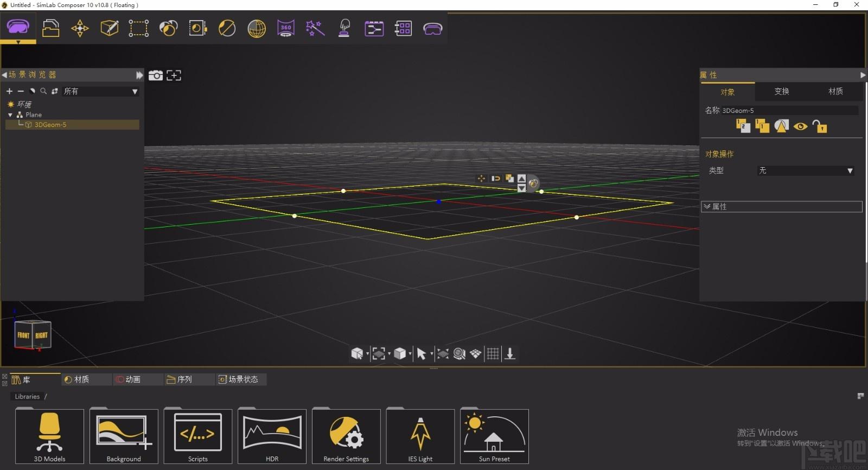Open the HDR library
This screenshot has width=868, height=470.
click(x=272, y=436)
